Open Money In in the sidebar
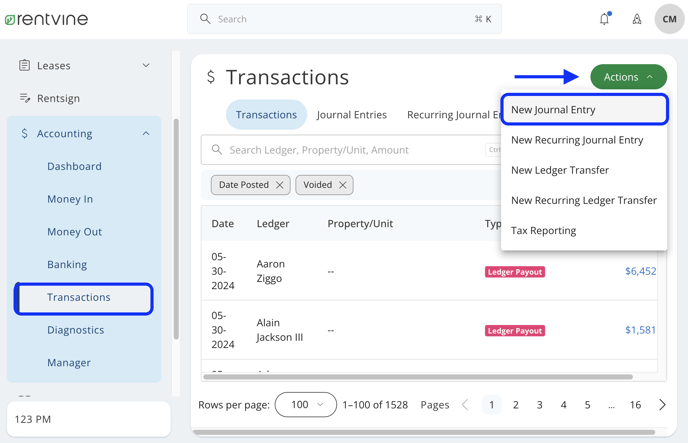 (70, 199)
